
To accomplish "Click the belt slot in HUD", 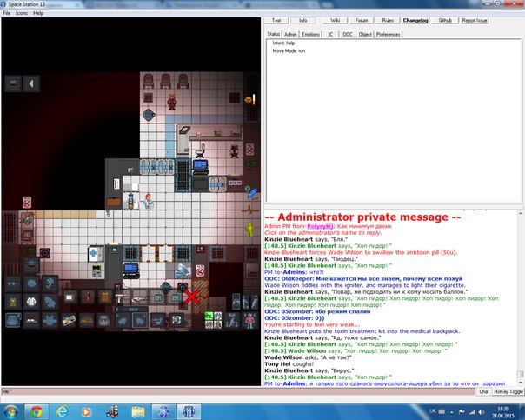I will click(x=87, y=320).
